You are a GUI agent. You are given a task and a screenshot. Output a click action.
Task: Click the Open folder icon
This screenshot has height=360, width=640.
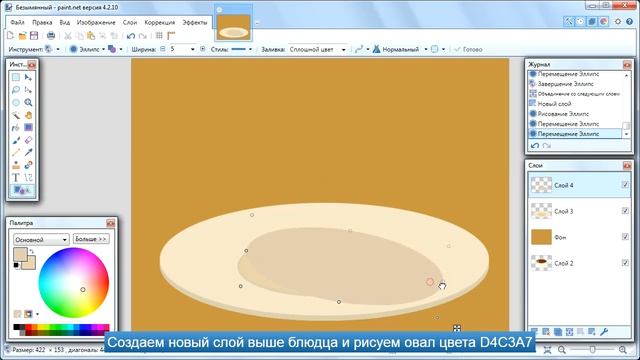[22, 36]
